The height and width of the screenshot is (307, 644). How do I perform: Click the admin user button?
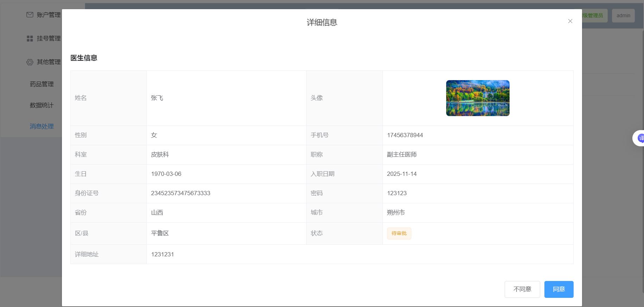pos(623,15)
